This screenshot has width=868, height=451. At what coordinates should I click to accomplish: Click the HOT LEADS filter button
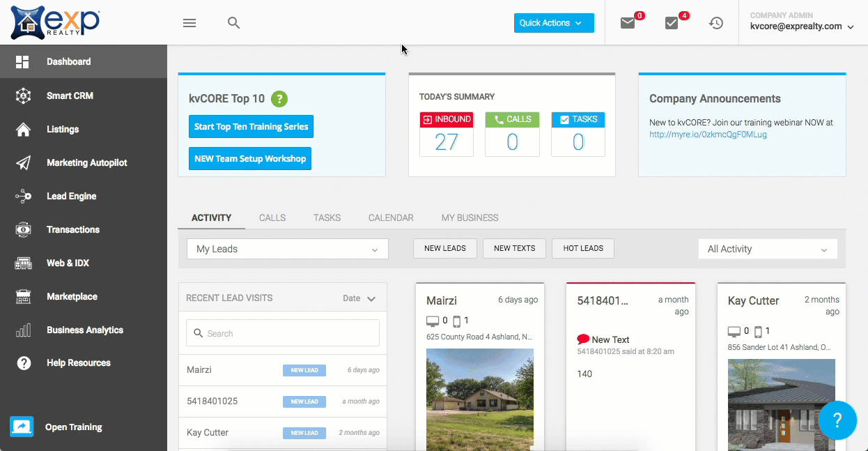click(583, 248)
